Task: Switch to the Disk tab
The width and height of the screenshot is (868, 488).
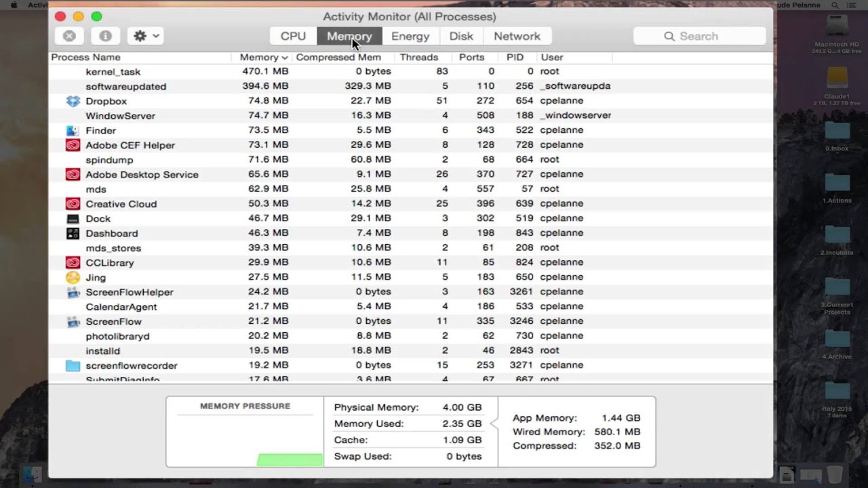Action: (x=461, y=36)
